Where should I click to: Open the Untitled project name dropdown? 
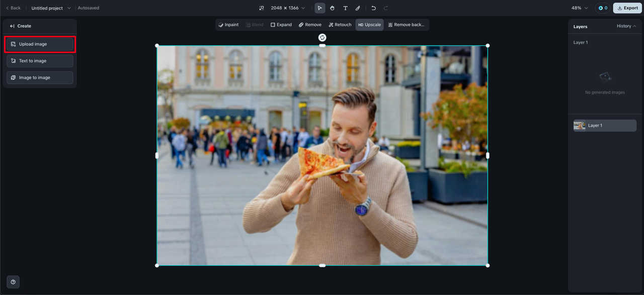pyautogui.click(x=51, y=8)
